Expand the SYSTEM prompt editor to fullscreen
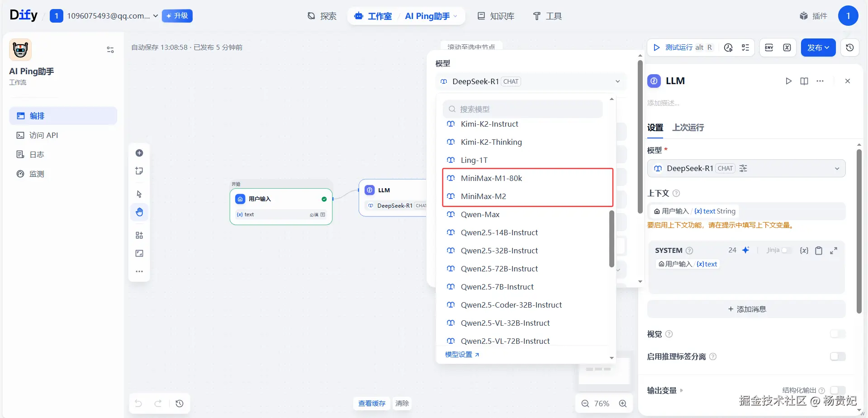Image resolution: width=868 pixels, height=418 pixels. tap(834, 250)
